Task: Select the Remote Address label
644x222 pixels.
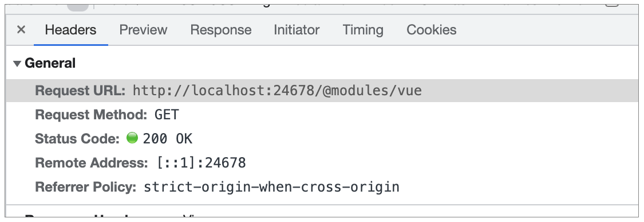Action: click(x=91, y=163)
